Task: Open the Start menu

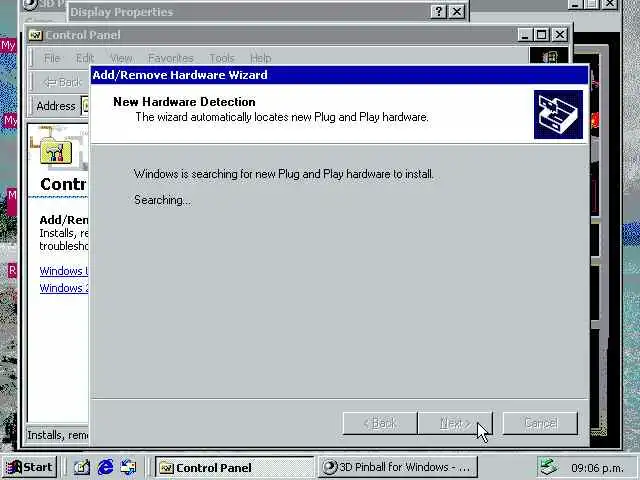Action: pyautogui.click(x=29, y=467)
